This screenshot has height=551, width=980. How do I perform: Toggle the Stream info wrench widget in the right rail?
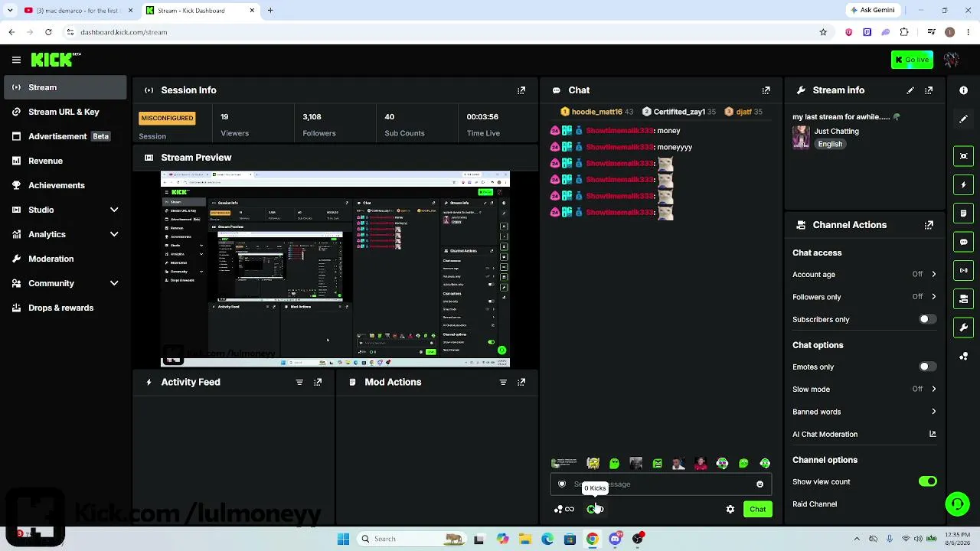963,328
